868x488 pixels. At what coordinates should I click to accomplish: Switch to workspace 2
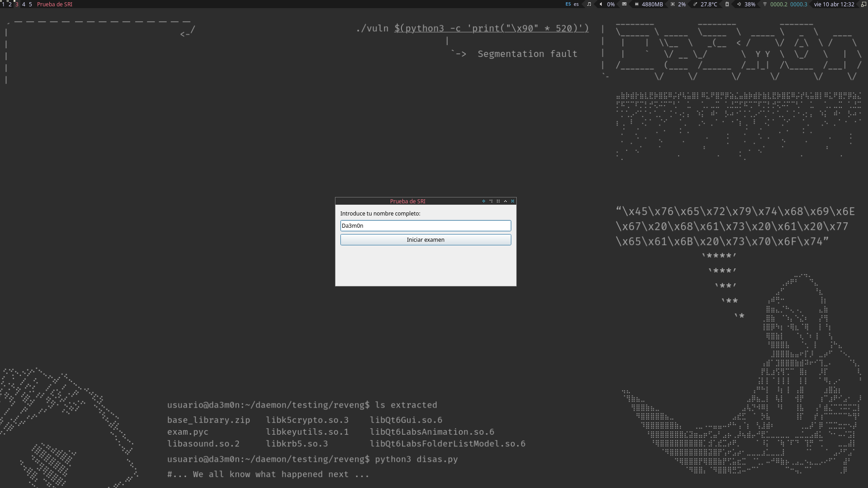tap(10, 4)
